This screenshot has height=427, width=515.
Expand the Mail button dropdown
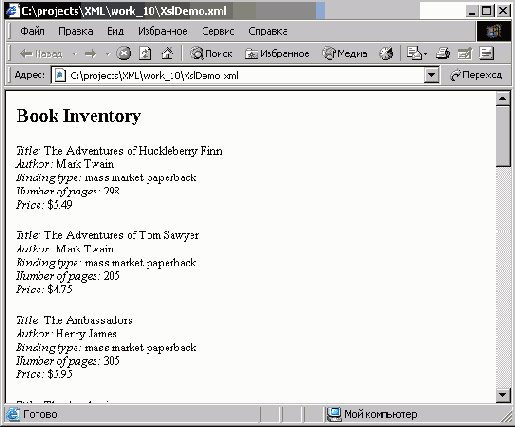[x=426, y=54]
